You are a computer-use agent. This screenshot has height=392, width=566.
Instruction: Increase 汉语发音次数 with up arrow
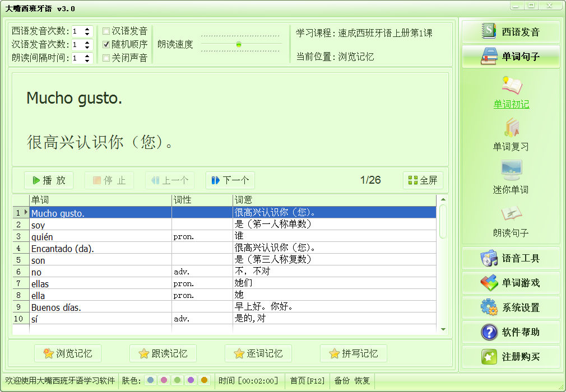pos(87,43)
